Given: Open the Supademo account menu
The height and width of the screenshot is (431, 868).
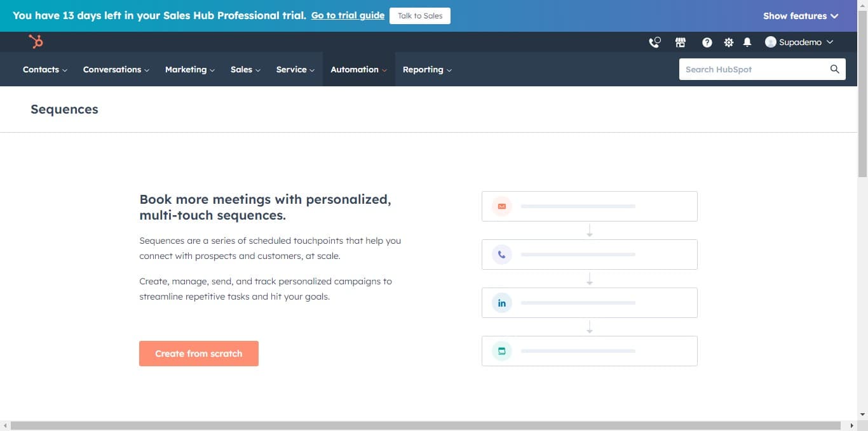Looking at the screenshot, I should pos(799,43).
